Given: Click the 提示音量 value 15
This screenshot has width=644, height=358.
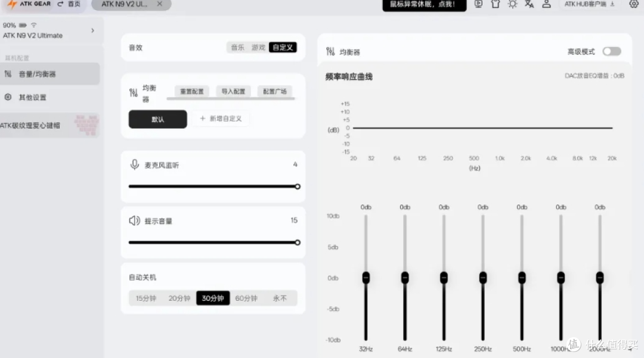Looking at the screenshot, I should (x=294, y=220).
